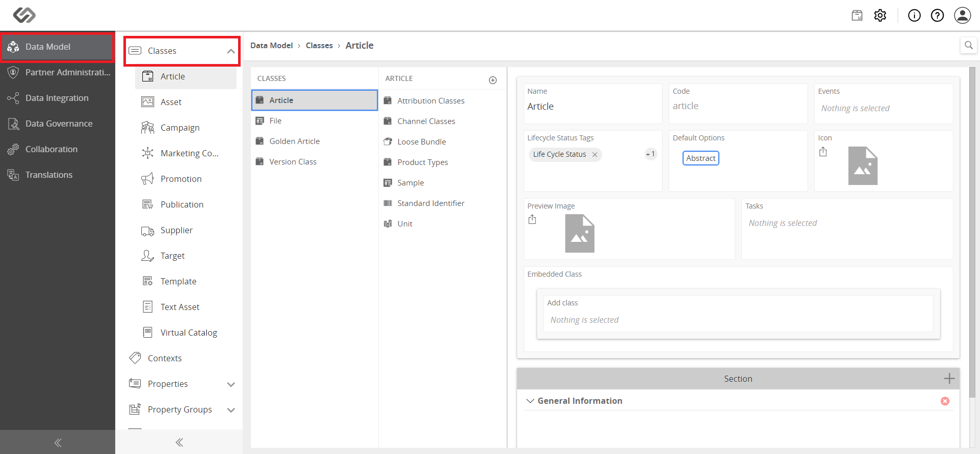Open Unit subclass

coord(442,224)
